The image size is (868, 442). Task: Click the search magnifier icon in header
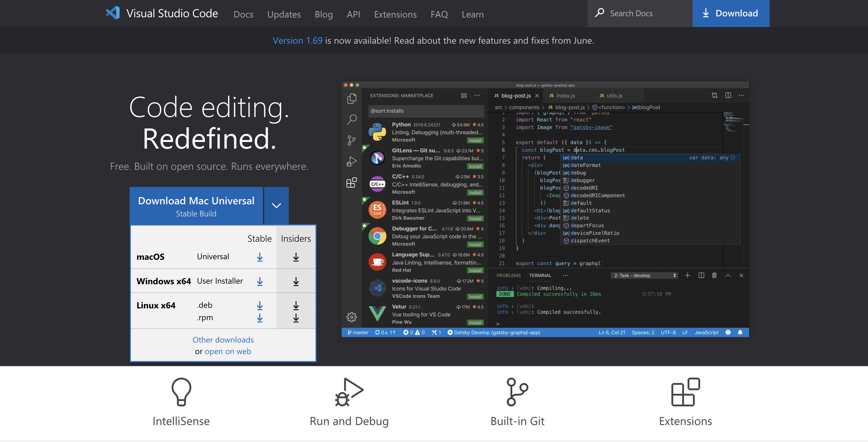[x=600, y=13]
